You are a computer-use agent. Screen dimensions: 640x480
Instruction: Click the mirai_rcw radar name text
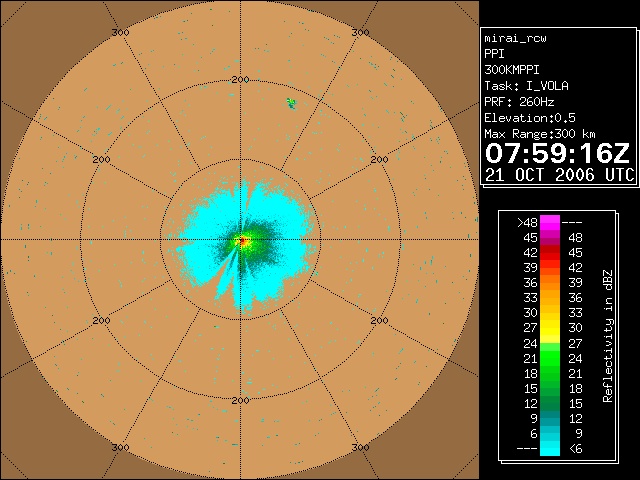[x=515, y=38]
